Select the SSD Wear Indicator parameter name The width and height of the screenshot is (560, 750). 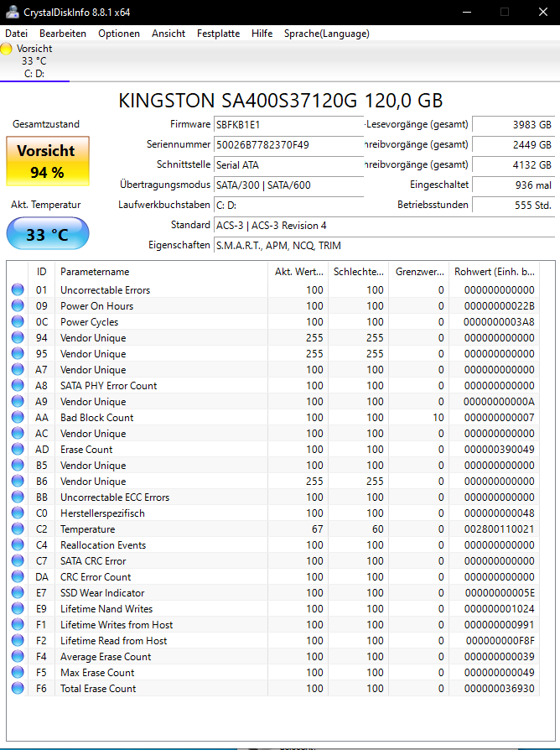pyautogui.click(x=102, y=593)
